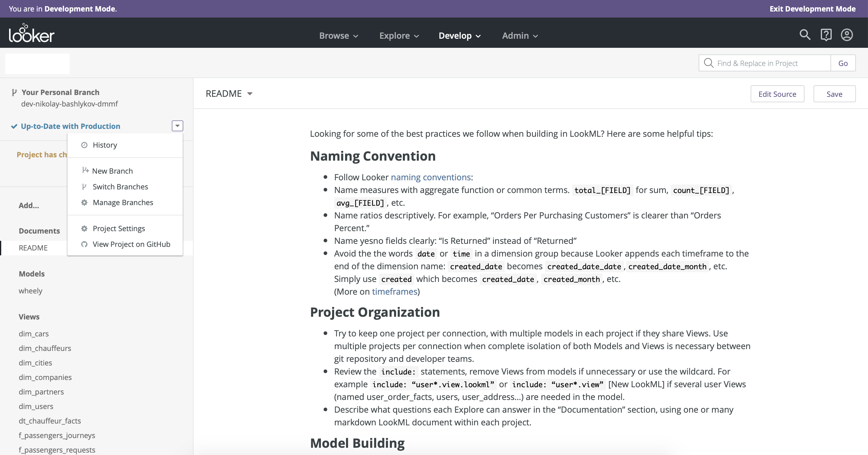
Task: Follow the naming conventions link
Action: [431, 177]
